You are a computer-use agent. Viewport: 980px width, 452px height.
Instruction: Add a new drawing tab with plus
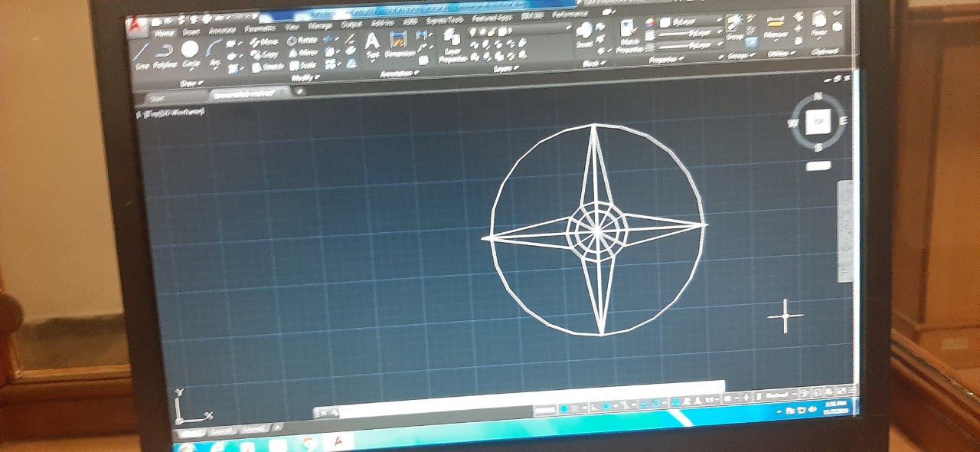pos(300,91)
